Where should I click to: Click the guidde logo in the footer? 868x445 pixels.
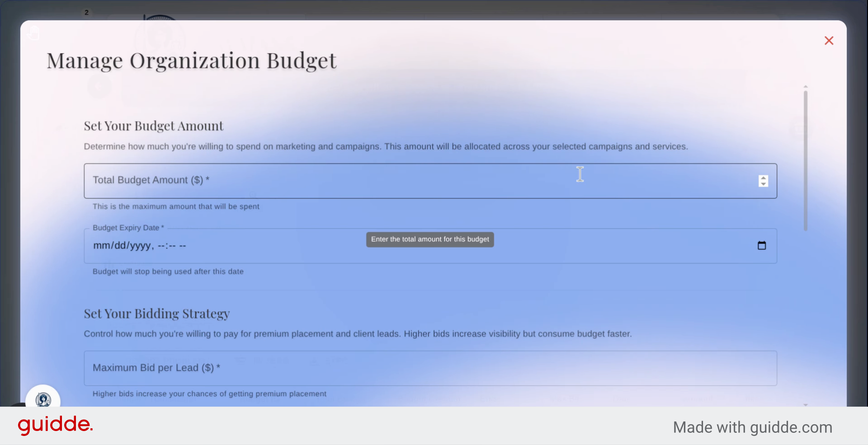pos(55,425)
